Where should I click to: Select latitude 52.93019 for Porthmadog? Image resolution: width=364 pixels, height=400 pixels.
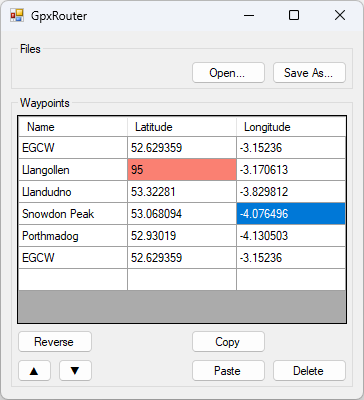point(182,236)
